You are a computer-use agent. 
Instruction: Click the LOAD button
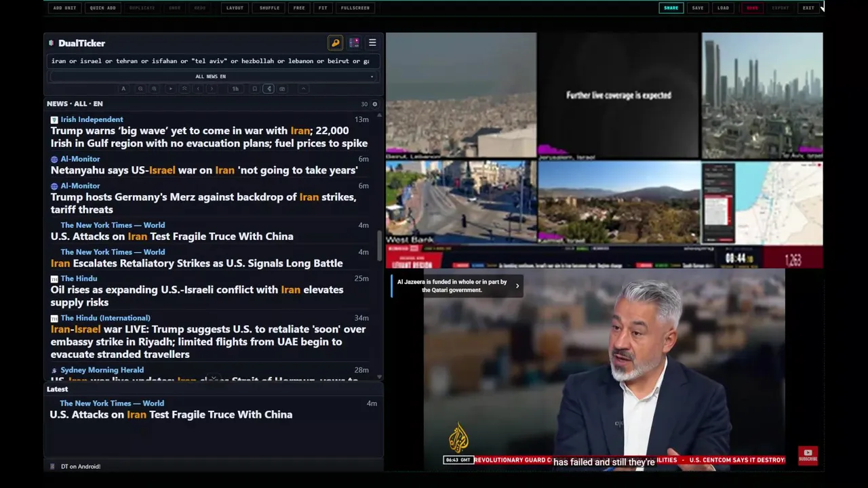click(724, 8)
